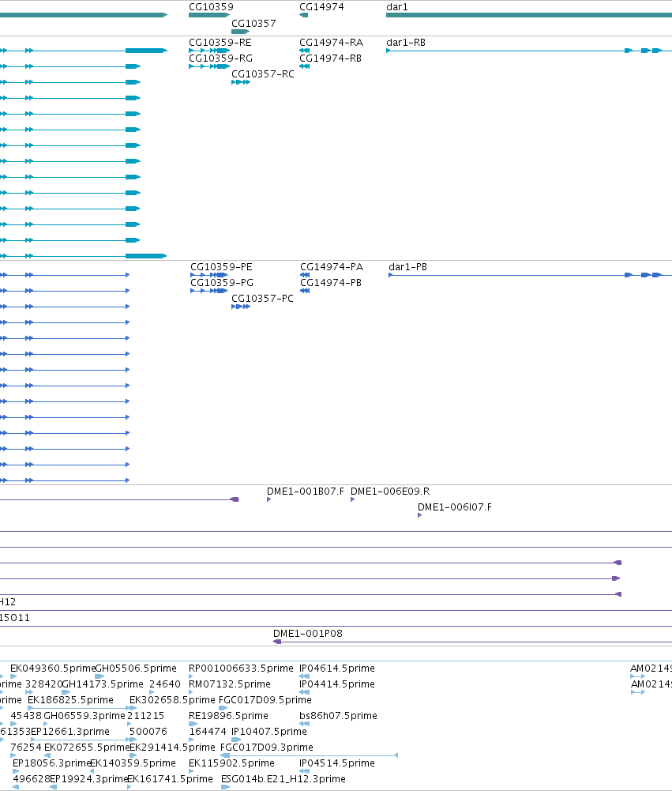672x791 pixels.
Task: Open EST ESG014b.E21_H12.3prime
Action: [283, 779]
